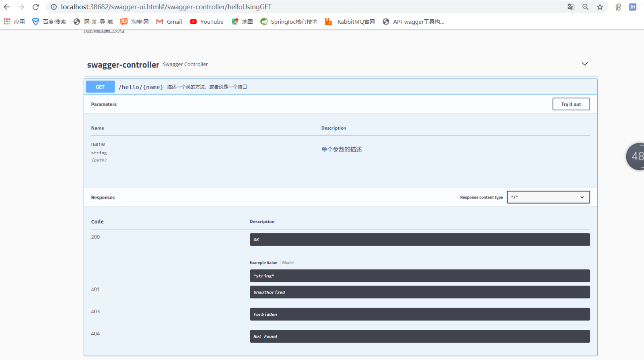Open the Response content type dropdown
644x360 pixels.
point(548,197)
